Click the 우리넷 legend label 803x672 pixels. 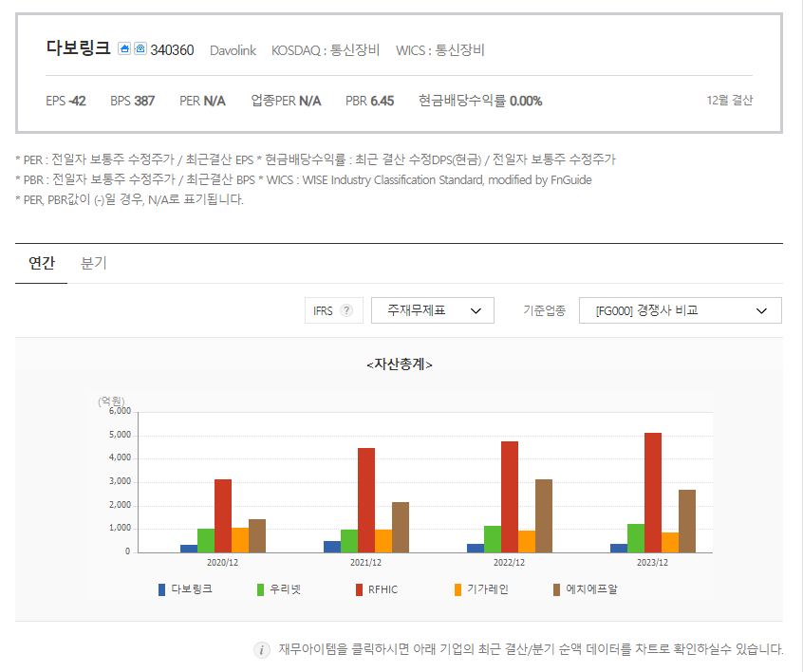point(286,589)
